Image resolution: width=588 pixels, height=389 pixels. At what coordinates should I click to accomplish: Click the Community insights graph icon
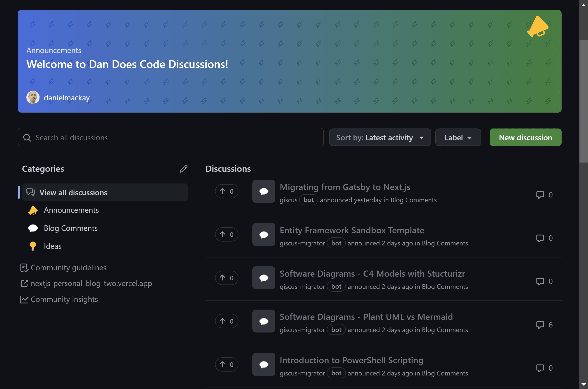pyautogui.click(x=24, y=300)
